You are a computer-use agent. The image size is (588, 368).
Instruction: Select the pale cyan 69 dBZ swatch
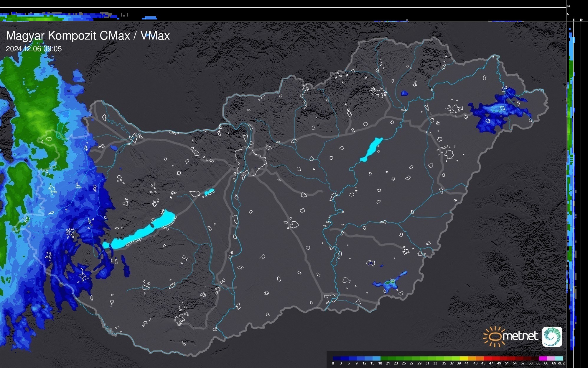559,358
